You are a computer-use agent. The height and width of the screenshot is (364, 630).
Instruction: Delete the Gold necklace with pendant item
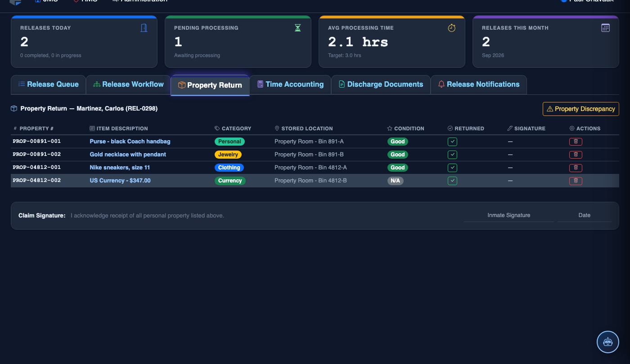(x=576, y=155)
